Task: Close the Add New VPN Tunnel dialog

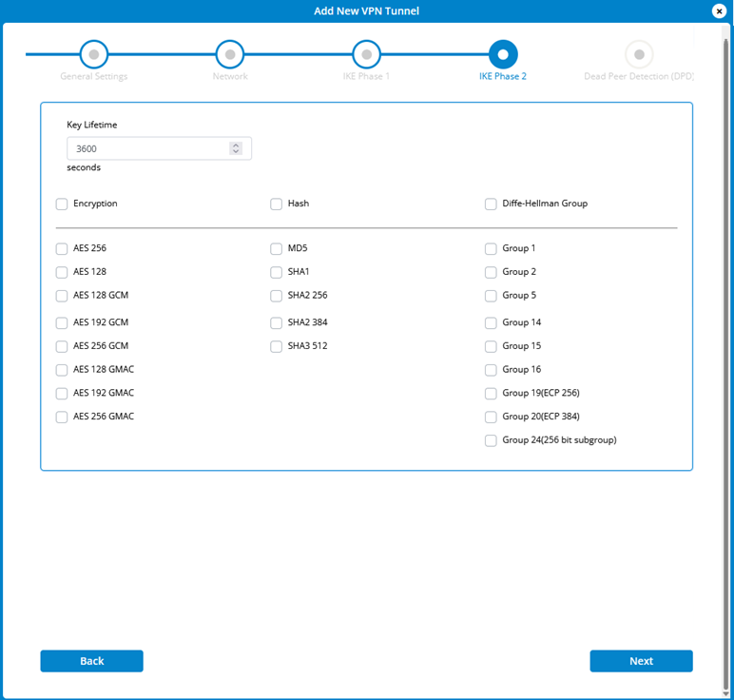Action: (x=720, y=10)
